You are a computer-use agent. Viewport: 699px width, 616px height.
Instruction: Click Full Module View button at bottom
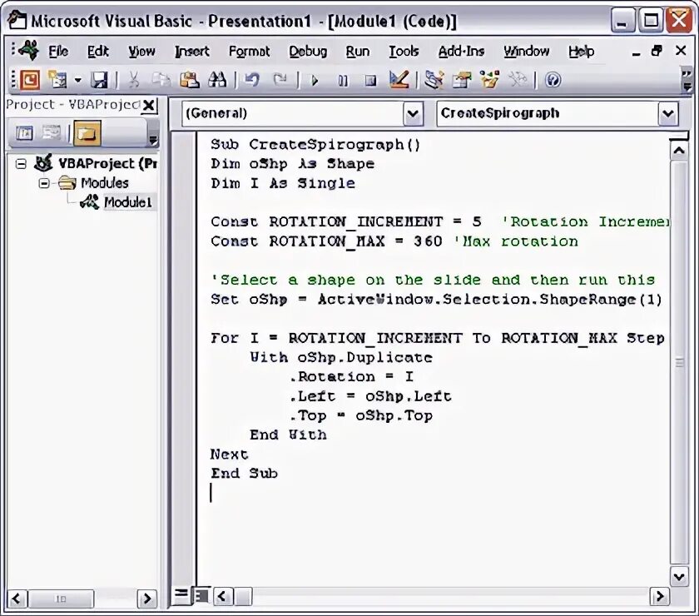(201, 595)
